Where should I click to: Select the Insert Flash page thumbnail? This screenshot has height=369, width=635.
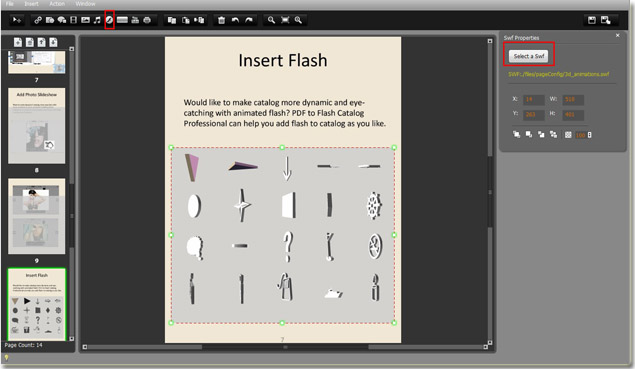(36, 304)
